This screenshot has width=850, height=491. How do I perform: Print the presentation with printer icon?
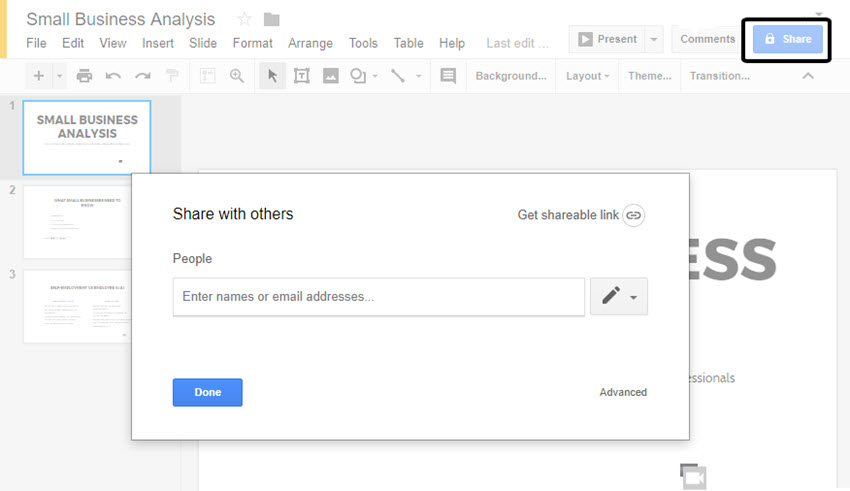pos(84,76)
